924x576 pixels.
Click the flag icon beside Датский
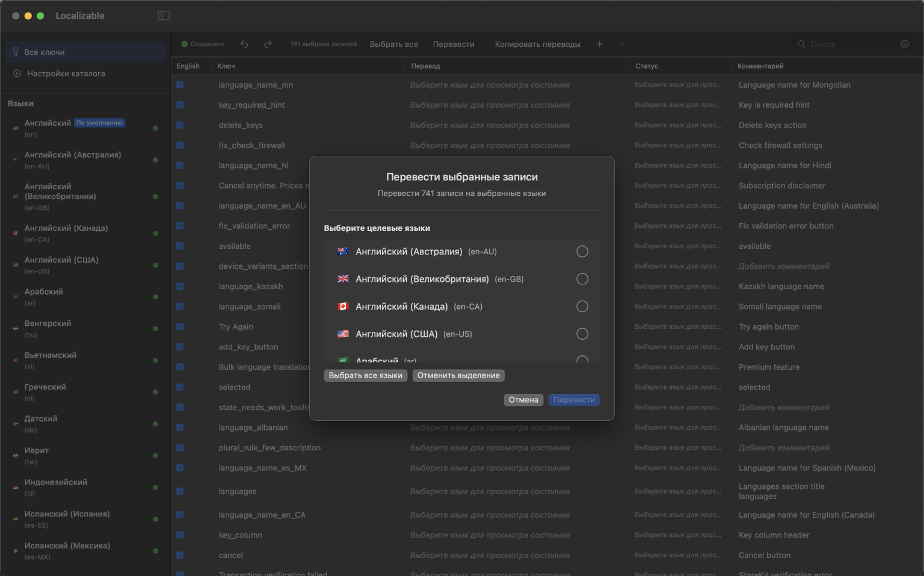tap(16, 424)
